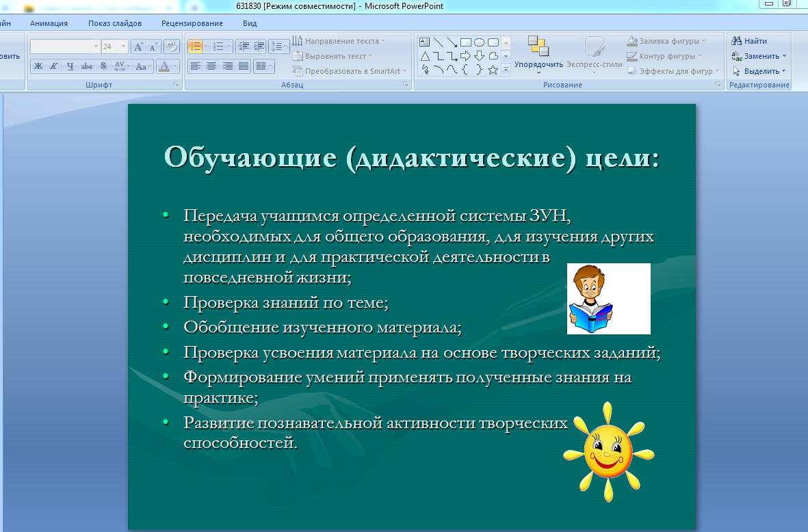Select the Freeform shape
This screenshot has width=808, height=532.
point(493,56)
